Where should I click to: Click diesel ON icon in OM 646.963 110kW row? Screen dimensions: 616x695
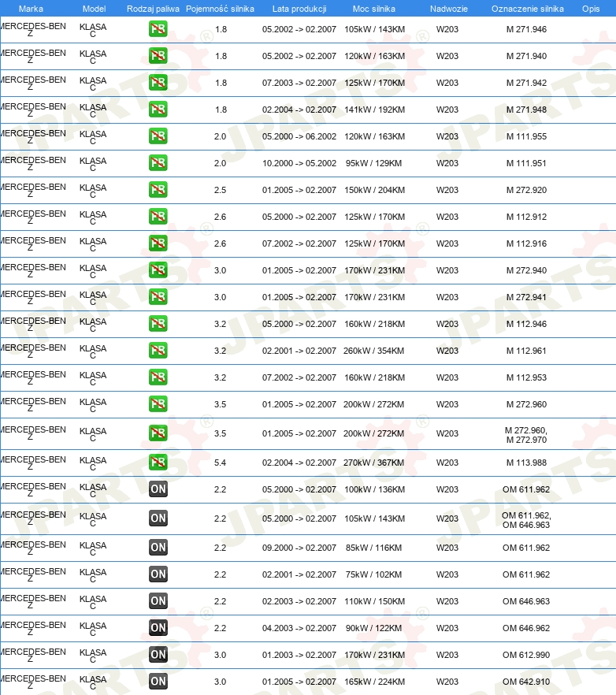click(x=158, y=601)
